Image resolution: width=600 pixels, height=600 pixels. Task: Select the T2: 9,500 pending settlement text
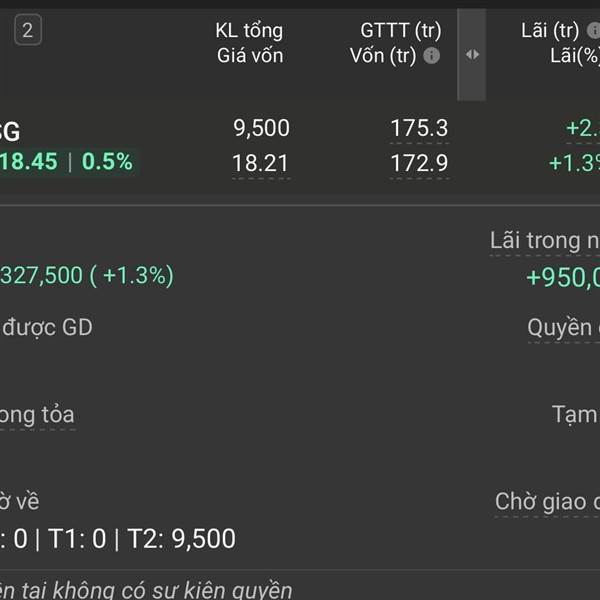point(181,538)
